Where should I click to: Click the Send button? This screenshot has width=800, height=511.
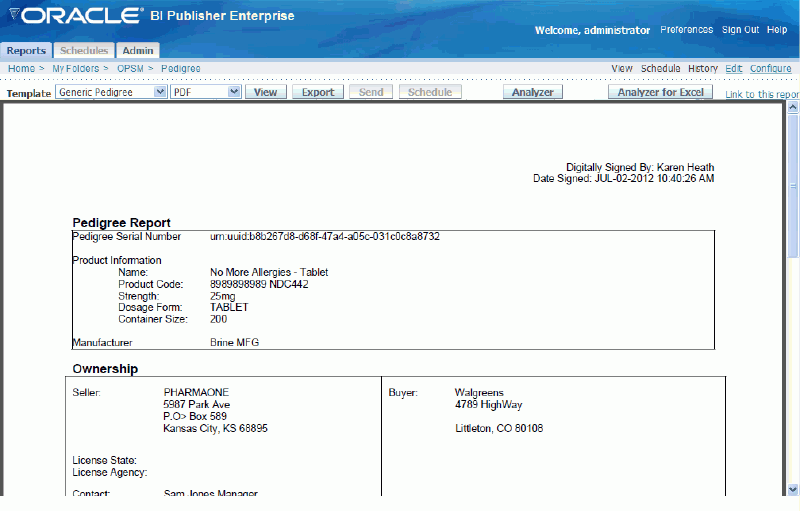(371, 92)
